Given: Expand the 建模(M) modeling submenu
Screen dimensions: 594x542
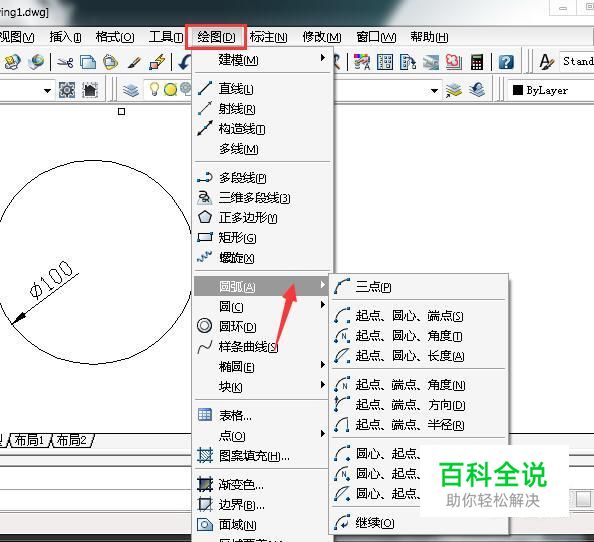Looking at the screenshot, I should tap(262, 59).
